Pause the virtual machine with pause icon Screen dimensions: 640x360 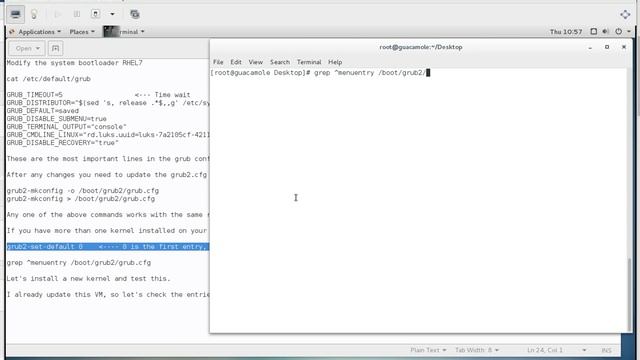point(77,14)
